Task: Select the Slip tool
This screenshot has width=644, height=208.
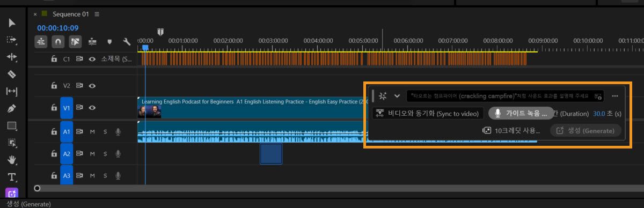Action: 12,91
